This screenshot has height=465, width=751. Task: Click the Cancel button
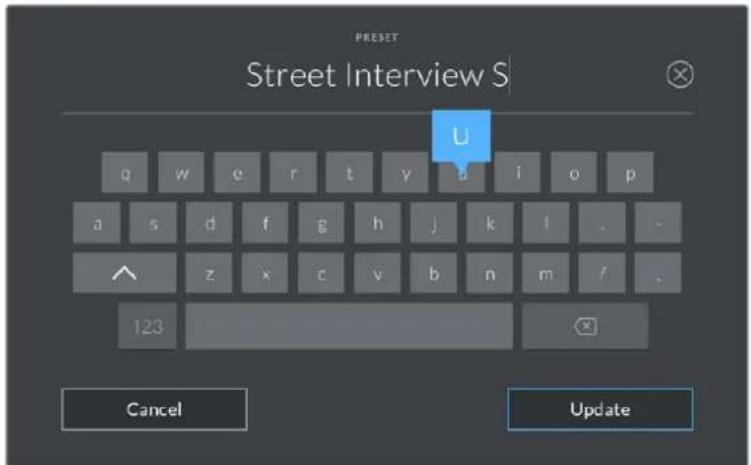(154, 409)
